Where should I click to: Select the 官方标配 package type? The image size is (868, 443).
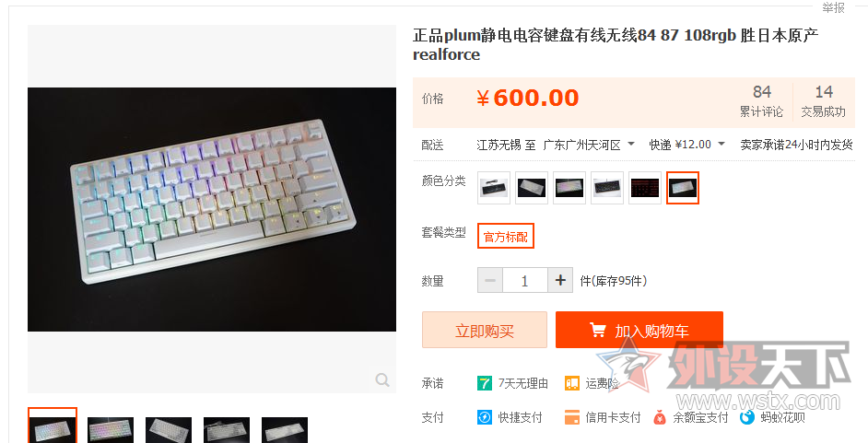pos(505,236)
